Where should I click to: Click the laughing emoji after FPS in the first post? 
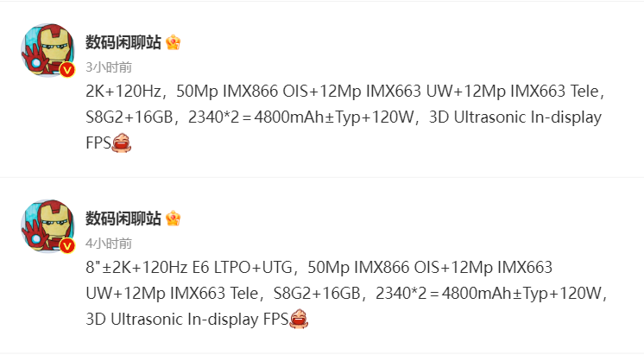pyautogui.click(x=121, y=143)
